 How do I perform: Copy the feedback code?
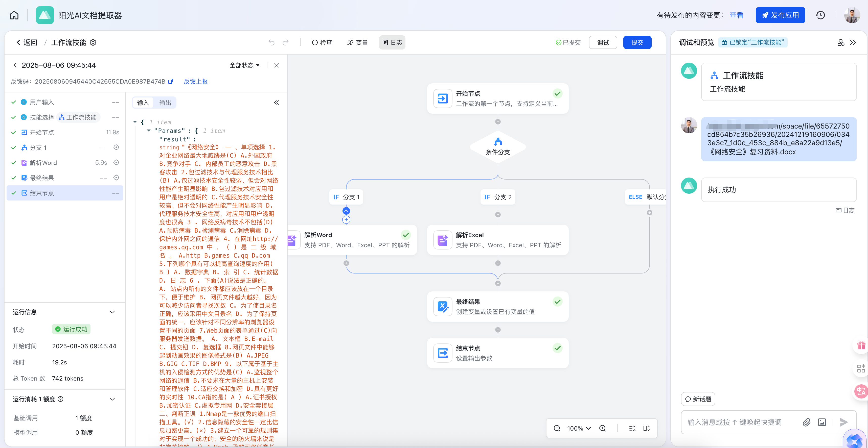[x=171, y=82]
